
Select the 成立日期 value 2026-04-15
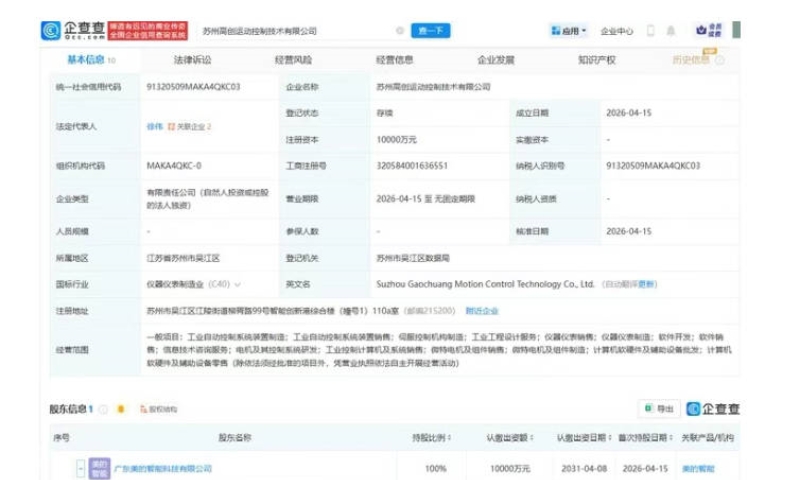click(629, 113)
